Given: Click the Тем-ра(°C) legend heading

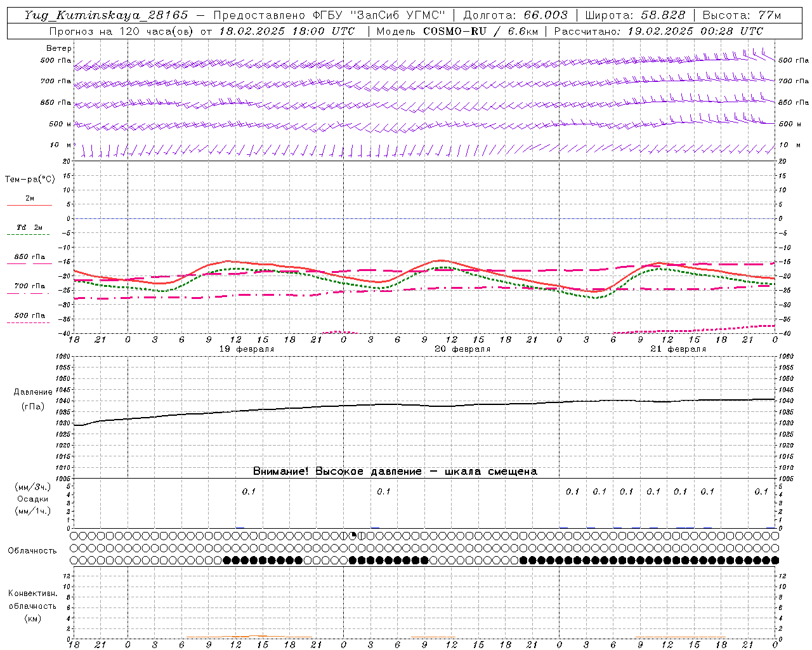Looking at the screenshot, I should tap(30, 180).
